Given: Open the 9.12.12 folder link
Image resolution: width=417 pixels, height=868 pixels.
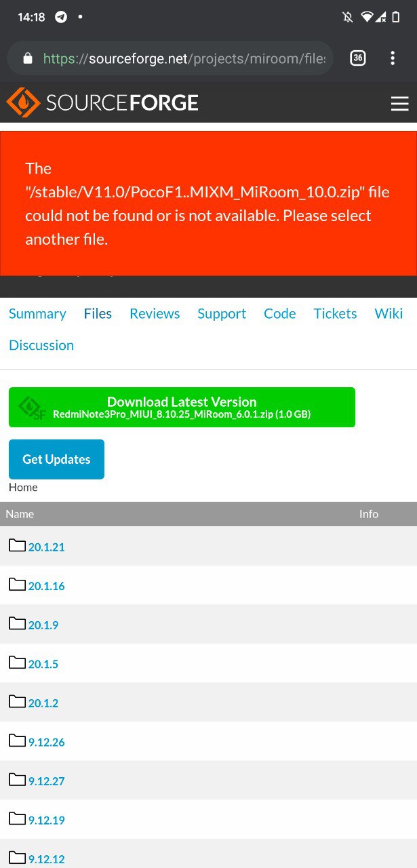Looking at the screenshot, I should 46,859.
